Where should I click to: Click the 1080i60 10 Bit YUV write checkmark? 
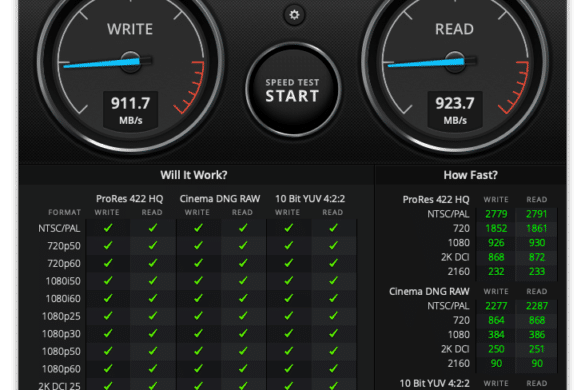pyautogui.click(x=288, y=298)
